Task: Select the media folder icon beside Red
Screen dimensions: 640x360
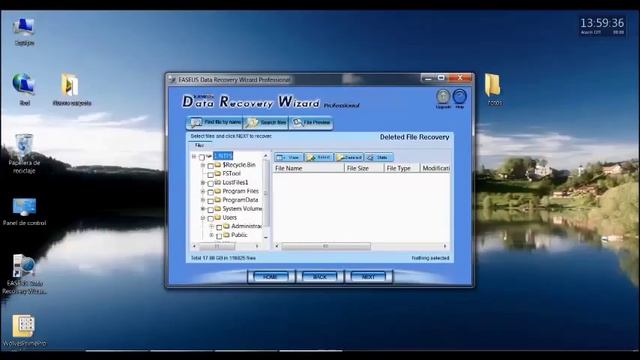Action: pyautogui.click(x=71, y=89)
